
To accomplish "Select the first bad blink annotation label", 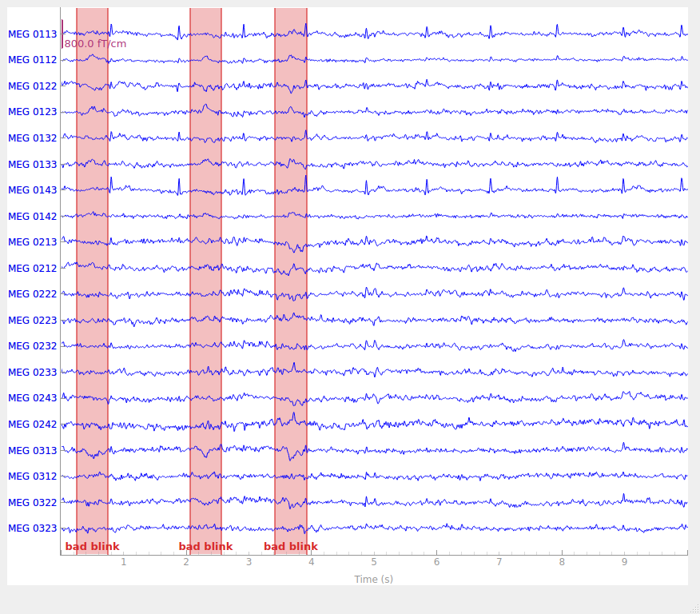I will [93, 547].
